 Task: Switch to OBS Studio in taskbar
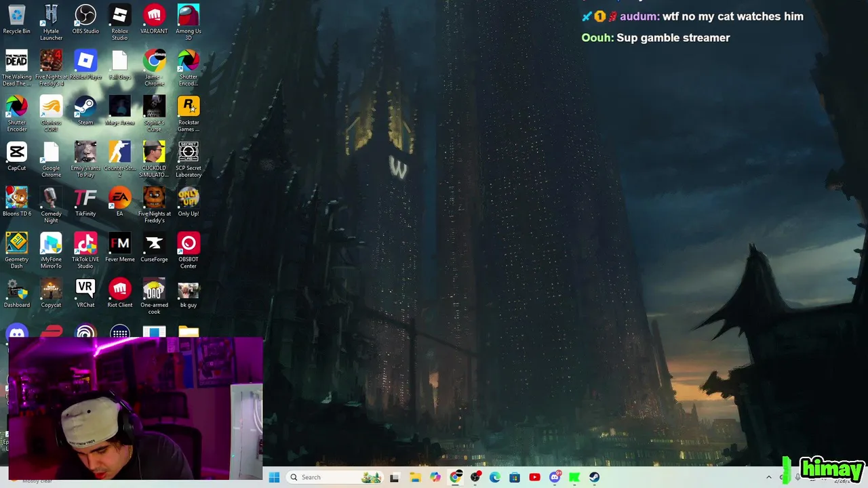pyautogui.click(x=475, y=477)
